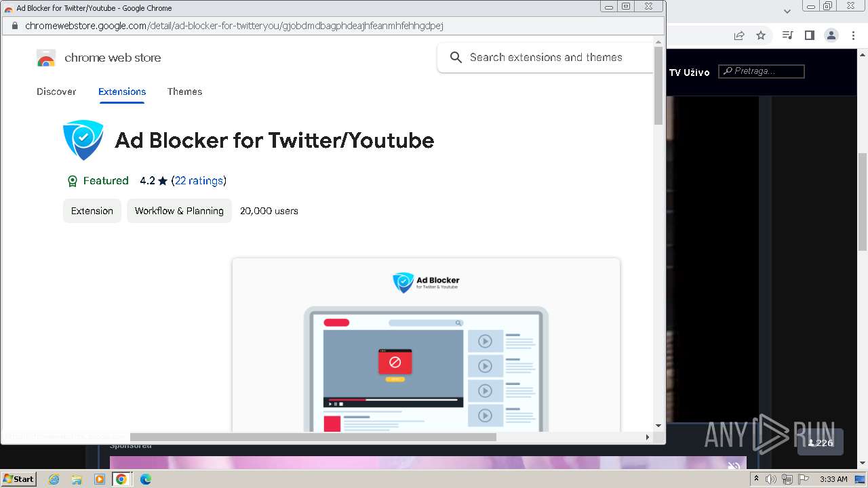
Task: Click the 4.2 rating value
Action: click(147, 181)
